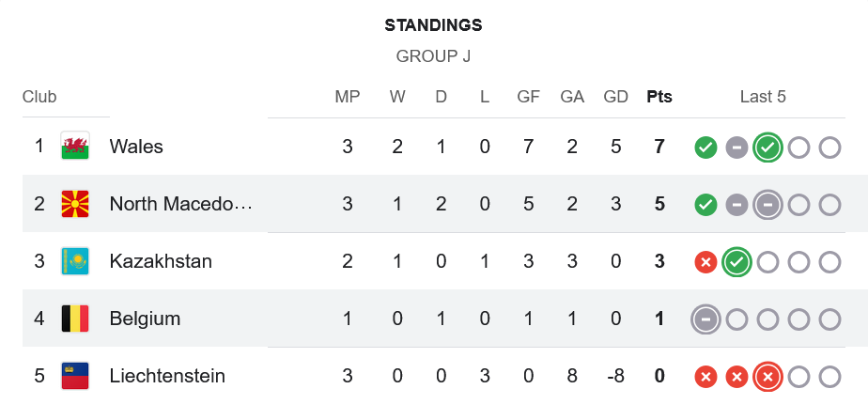The width and height of the screenshot is (868, 420).
Task: Click Wales' first green win checkmark
Action: click(705, 148)
